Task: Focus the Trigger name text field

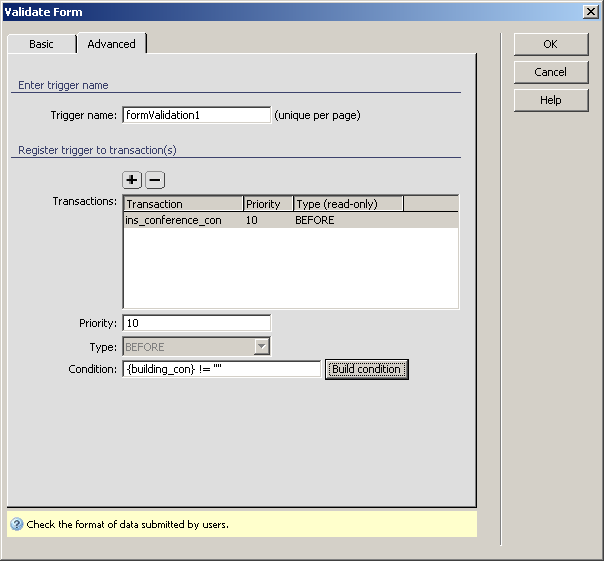Action: click(196, 115)
